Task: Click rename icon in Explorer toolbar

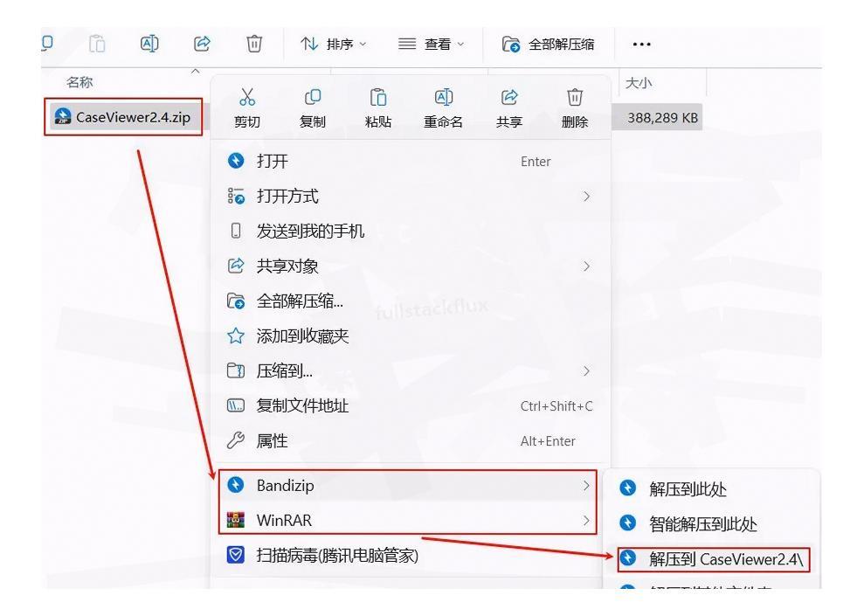Action: (149, 44)
